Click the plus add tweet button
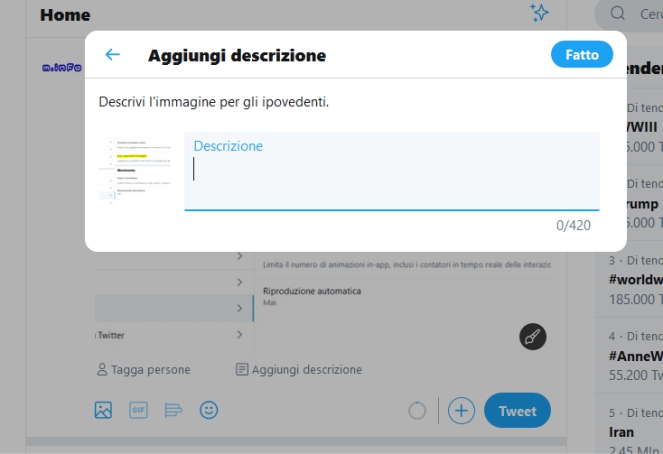This screenshot has width=663, height=454. pyautogui.click(x=461, y=410)
